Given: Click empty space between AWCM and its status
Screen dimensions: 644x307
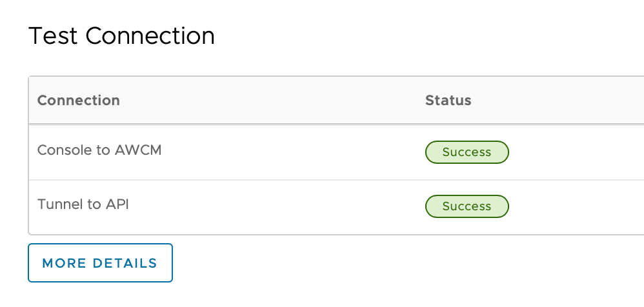Looking at the screenshot, I should click(x=290, y=152).
